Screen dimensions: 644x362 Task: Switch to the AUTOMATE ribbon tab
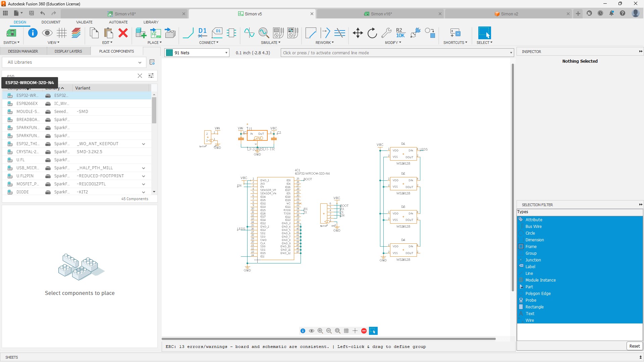click(118, 22)
